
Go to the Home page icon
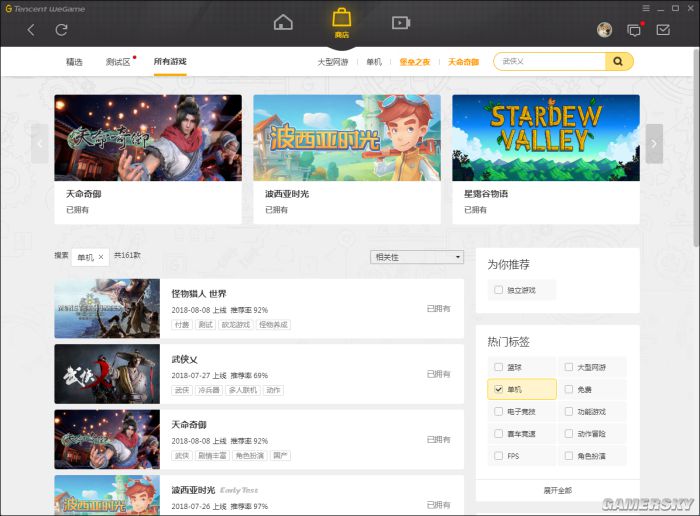point(284,22)
